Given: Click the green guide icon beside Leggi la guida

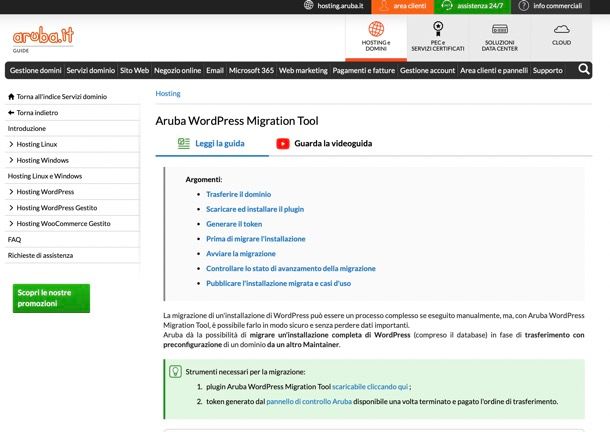Looking at the screenshot, I should click(x=184, y=143).
